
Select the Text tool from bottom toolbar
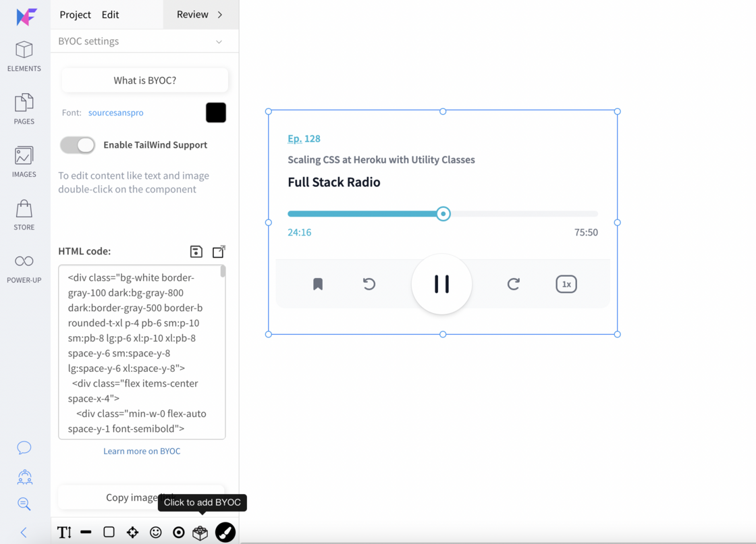[x=64, y=533]
